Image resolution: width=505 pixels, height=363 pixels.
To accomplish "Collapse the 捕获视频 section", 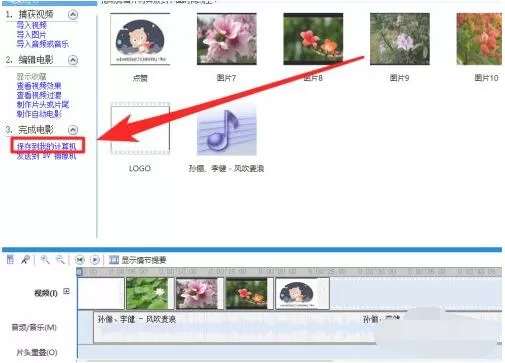I will click(73, 14).
